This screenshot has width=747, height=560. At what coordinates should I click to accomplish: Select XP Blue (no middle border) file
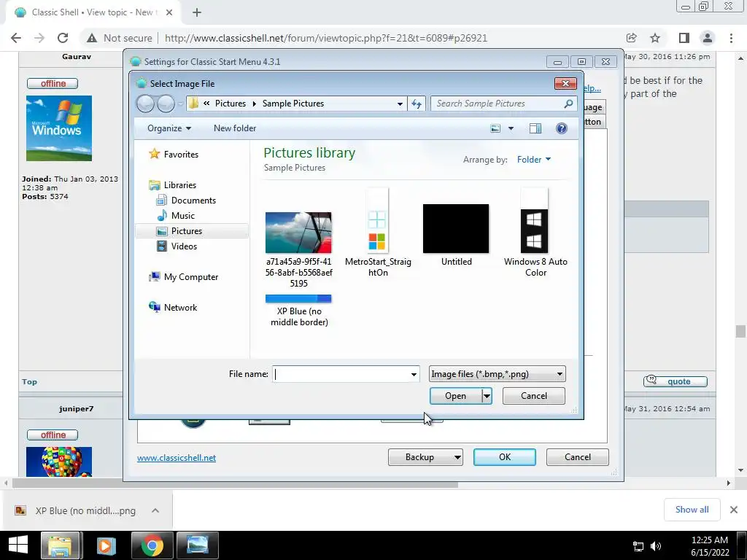298,311
